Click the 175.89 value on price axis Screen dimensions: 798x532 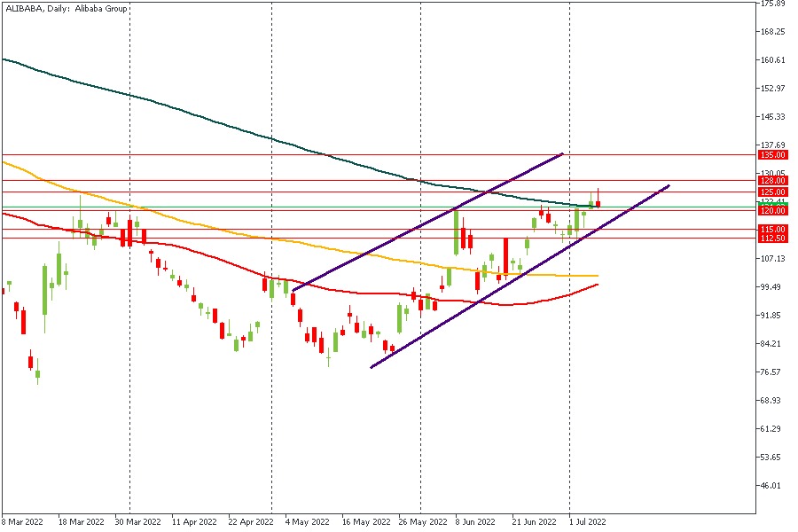[x=772, y=4]
